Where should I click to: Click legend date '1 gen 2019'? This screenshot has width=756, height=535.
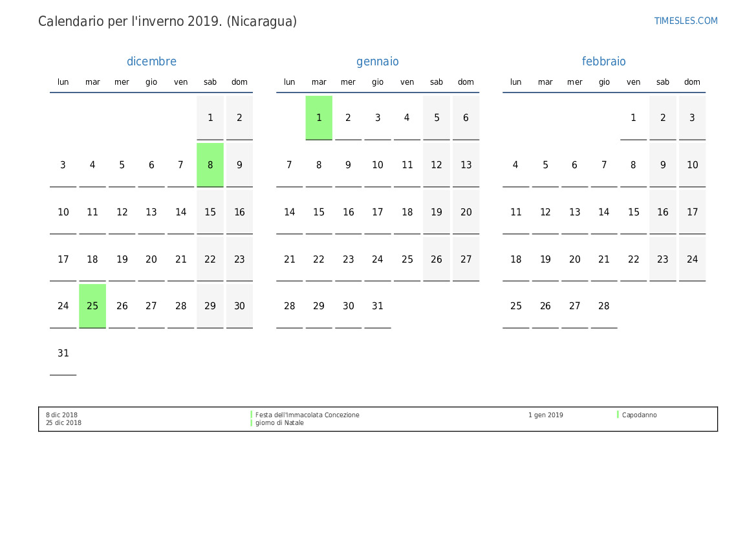point(546,415)
